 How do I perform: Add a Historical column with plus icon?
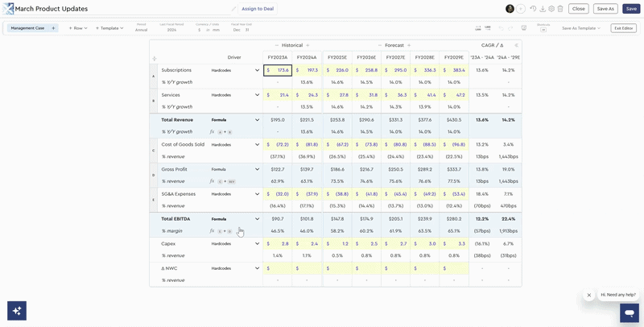pos(308,46)
